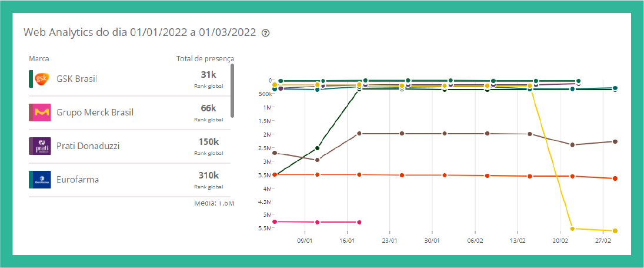This screenshot has height=268, width=644.
Task: Open the Eurofarma brand row
Action: [78, 179]
